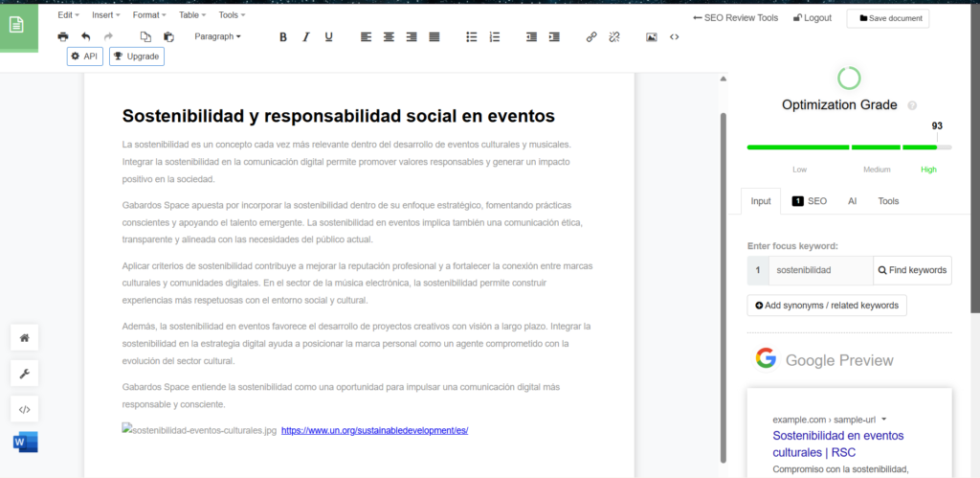Click the insert link chain icon

point(591,37)
